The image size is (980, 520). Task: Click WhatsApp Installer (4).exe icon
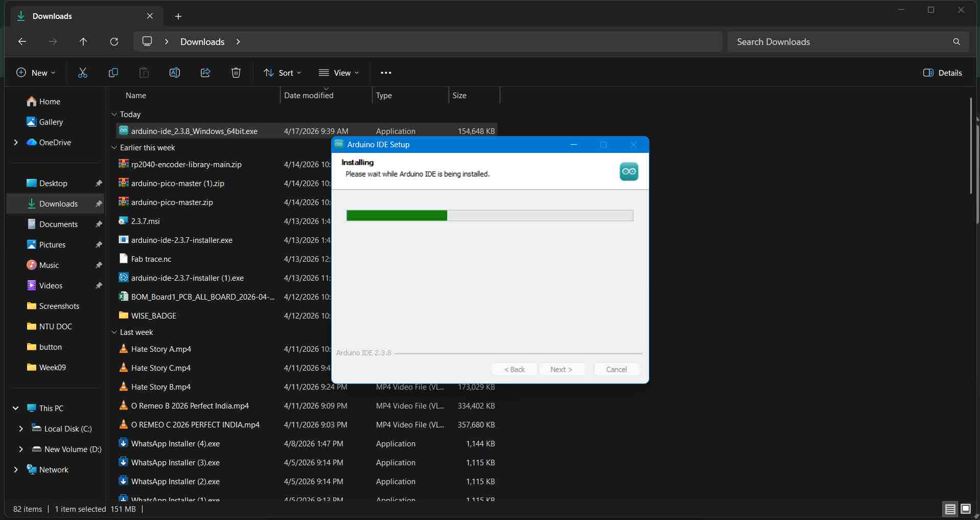pos(123,443)
